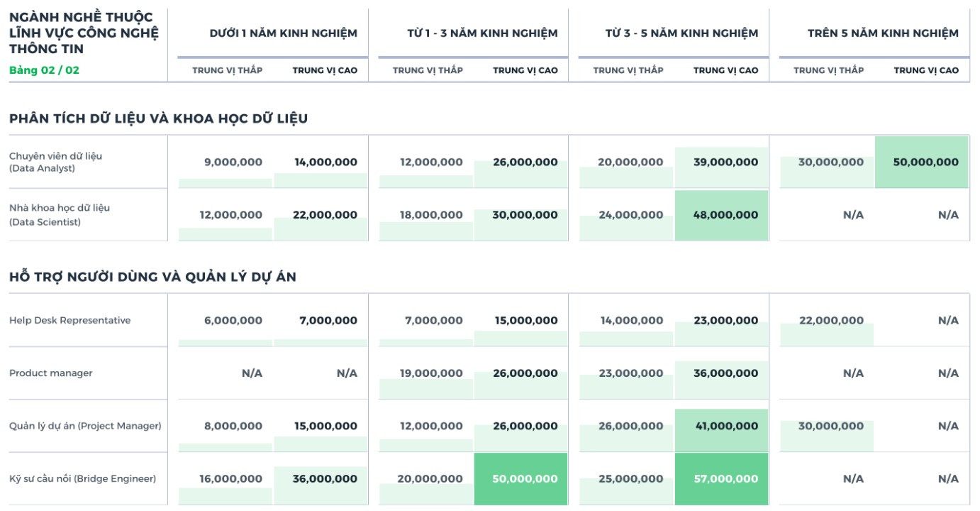
Task: Select the 6,000,000 Help Desk salary cell
Action: 233,321
